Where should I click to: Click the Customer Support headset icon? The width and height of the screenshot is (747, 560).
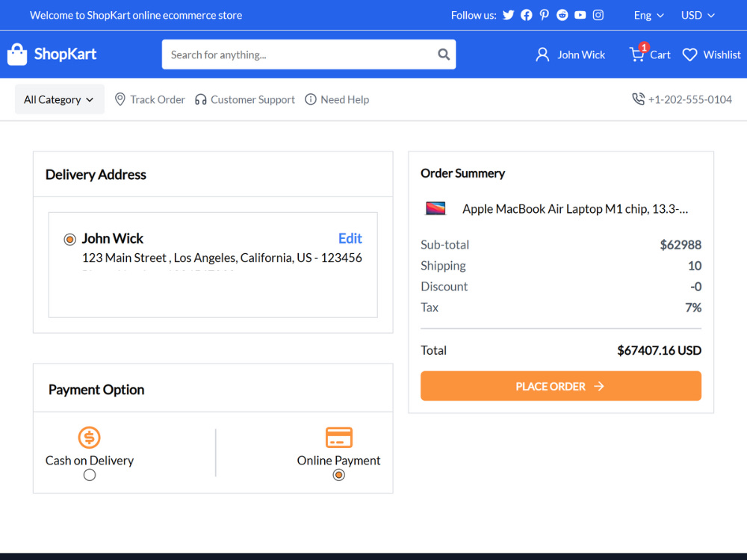point(200,99)
